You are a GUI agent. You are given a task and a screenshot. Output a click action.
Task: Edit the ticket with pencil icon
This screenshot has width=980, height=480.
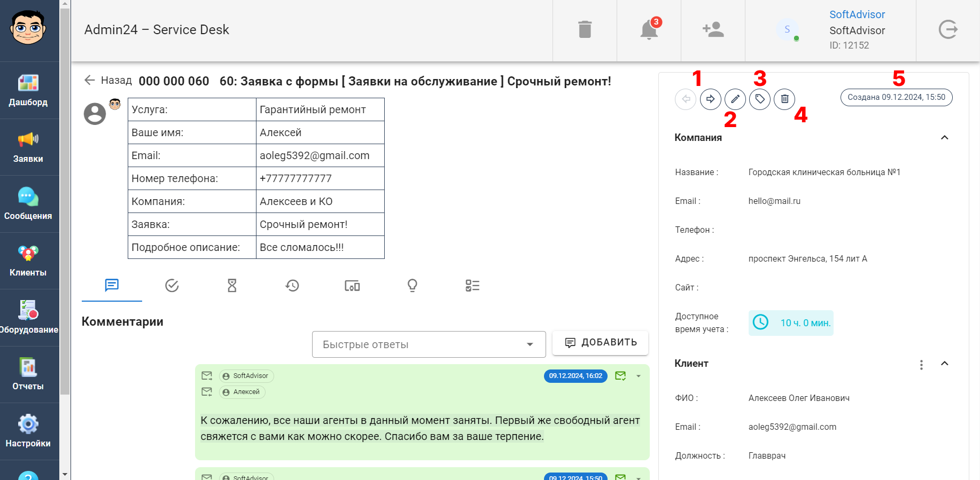(x=735, y=99)
